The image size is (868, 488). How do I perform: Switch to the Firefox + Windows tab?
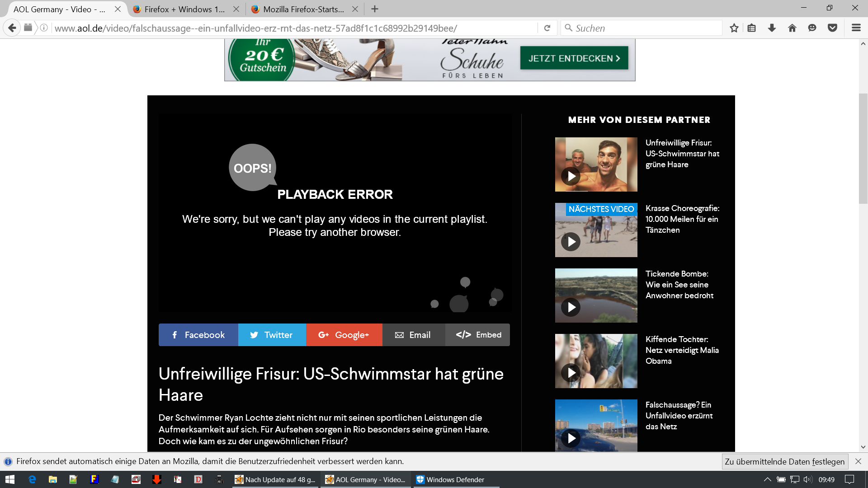[x=184, y=9]
